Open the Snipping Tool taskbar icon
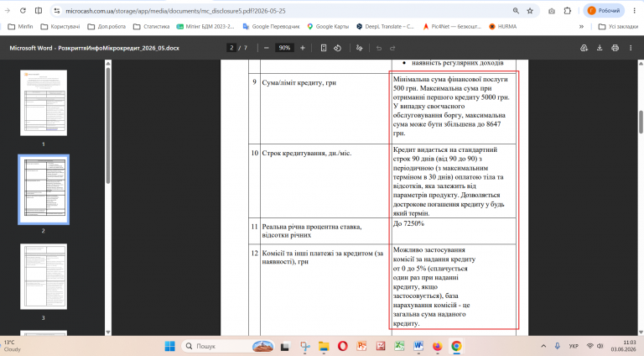The height and width of the screenshot is (356, 644). 304,346
